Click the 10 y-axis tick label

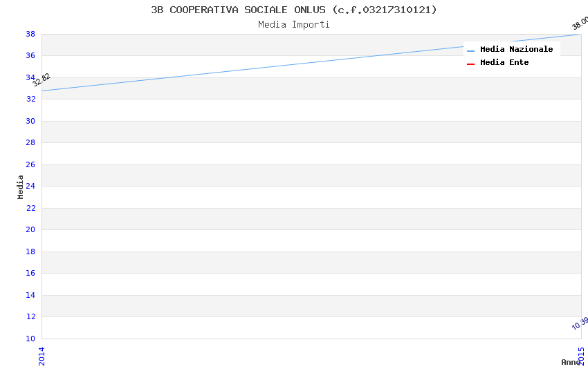(x=30, y=339)
